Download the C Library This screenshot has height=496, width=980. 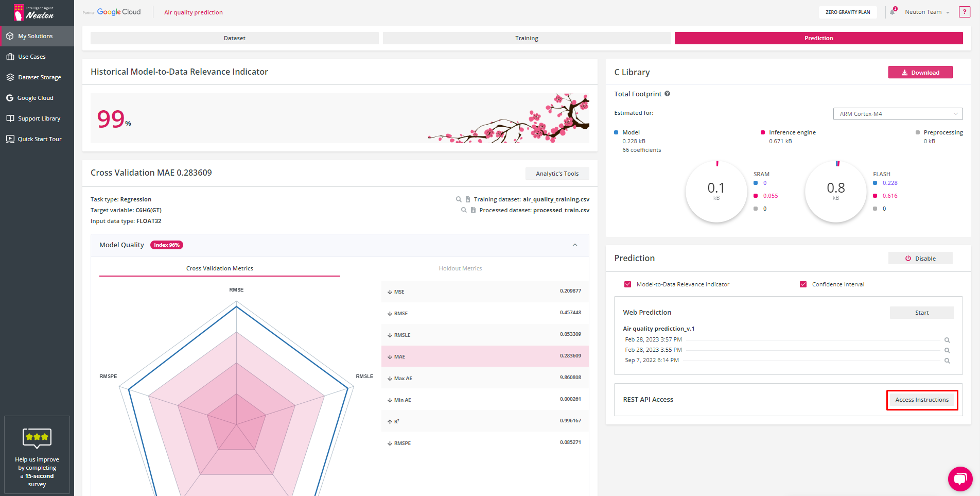click(920, 73)
